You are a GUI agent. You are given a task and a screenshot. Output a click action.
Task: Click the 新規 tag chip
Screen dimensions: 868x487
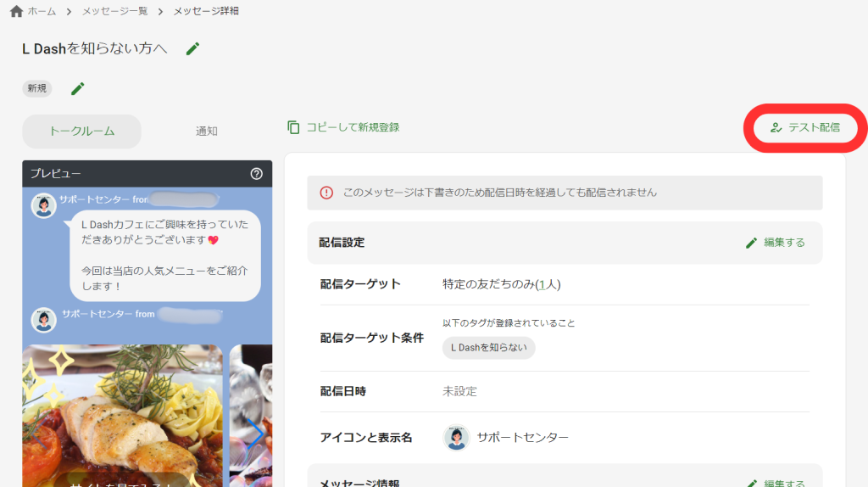[x=37, y=88]
